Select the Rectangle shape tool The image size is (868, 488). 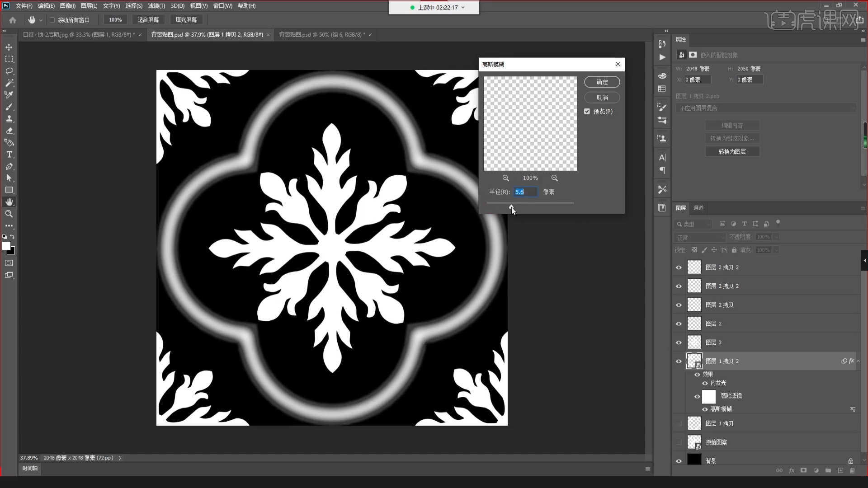[x=9, y=190]
